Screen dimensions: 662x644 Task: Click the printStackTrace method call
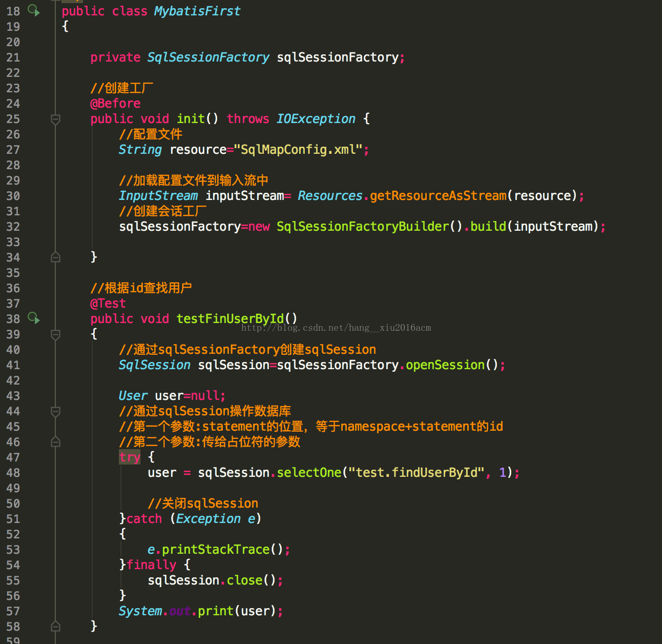click(216, 550)
